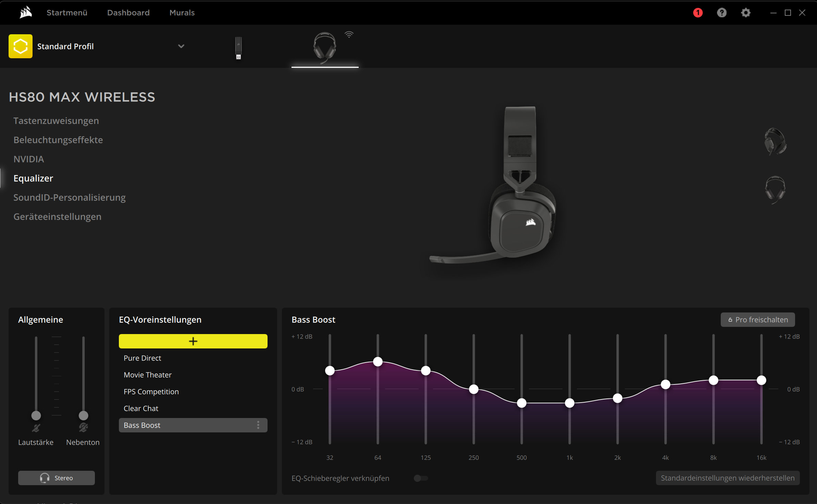Click the large headset product image
Image resolution: width=817 pixels, height=504 pixels.
pos(493,185)
